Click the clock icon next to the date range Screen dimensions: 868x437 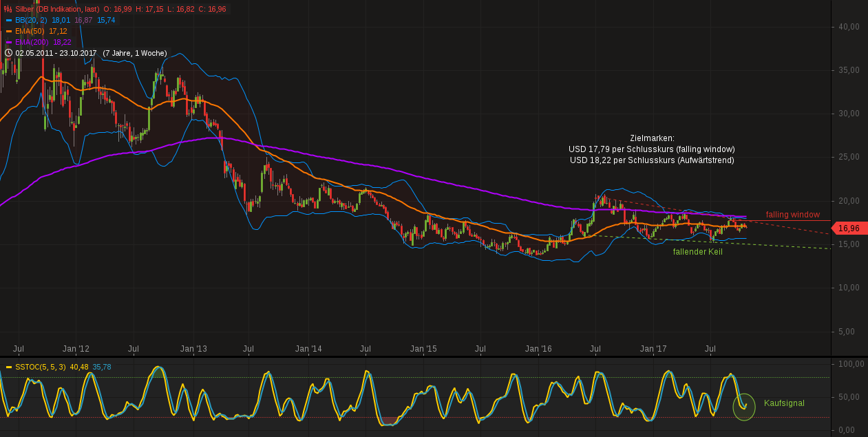click(8, 52)
